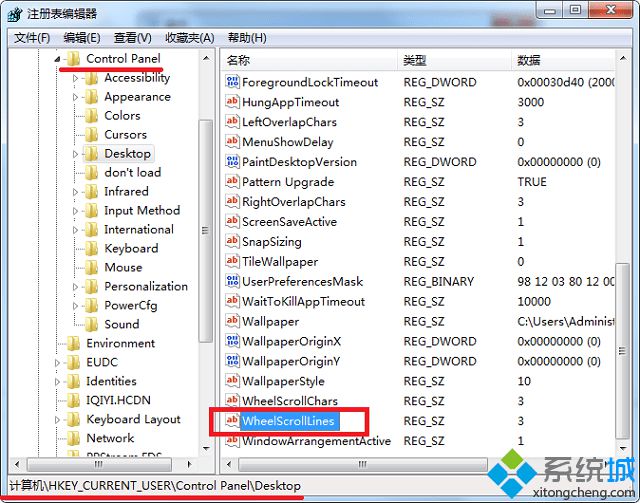Viewport: 640px width, 503px height.
Task: Open the 收藏夹(A) menu
Action: [189, 38]
